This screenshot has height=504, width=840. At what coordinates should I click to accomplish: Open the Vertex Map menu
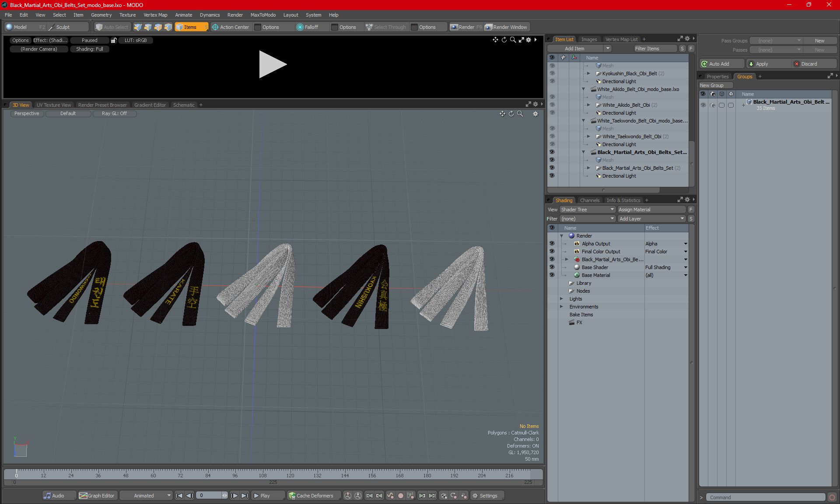pos(155,15)
